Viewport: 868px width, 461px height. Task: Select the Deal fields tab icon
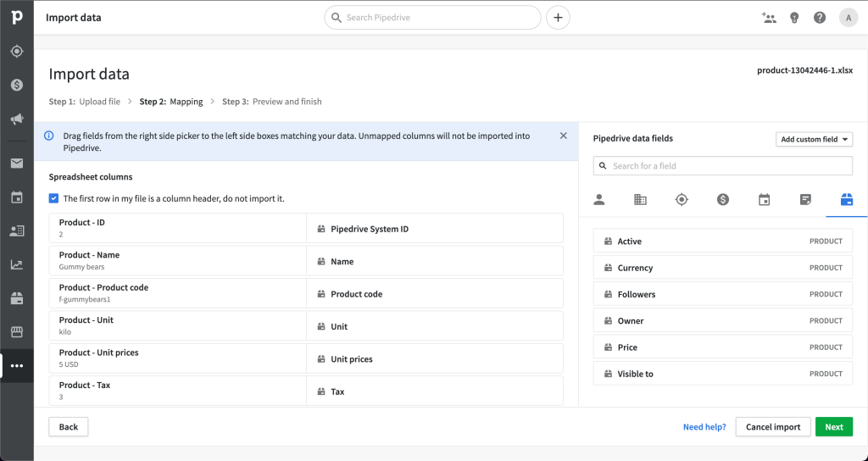pyautogui.click(x=723, y=200)
